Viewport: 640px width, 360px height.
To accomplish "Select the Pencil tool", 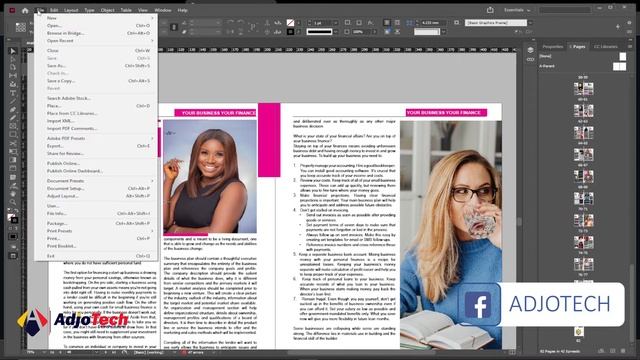I will [x=13, y=118].
